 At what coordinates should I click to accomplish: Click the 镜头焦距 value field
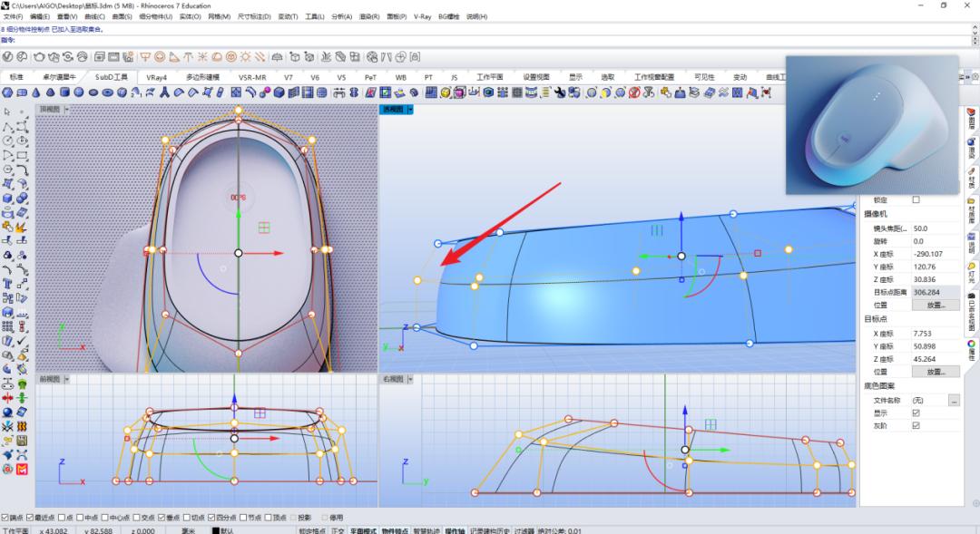[935, 228]
